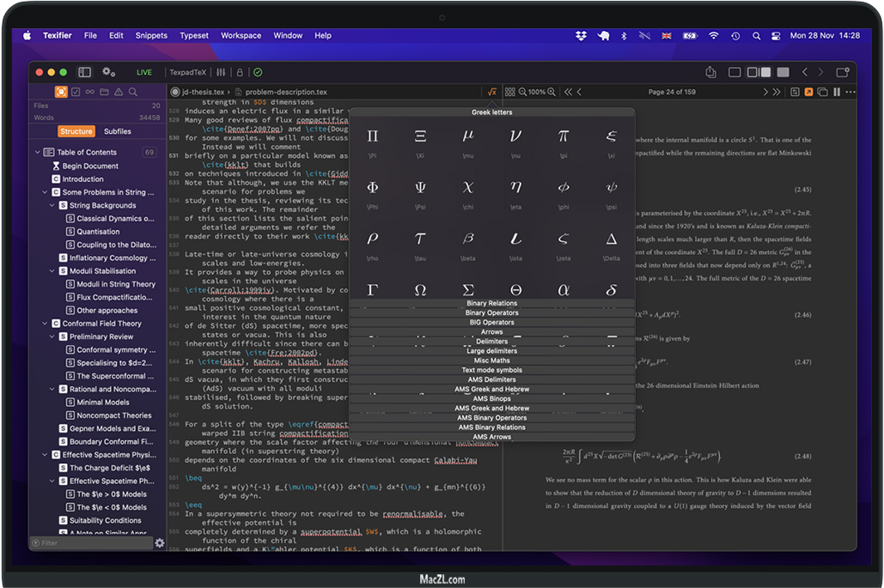Switch to the Subfiles view
884x588 pixels.
[118, 131]
